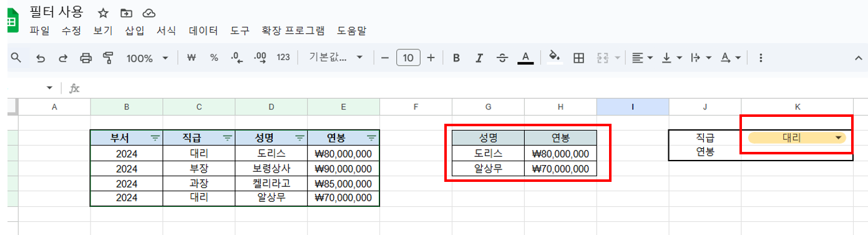Open the 대리 dropdown chip
The height and width of the screenshot is (235, 868).
point(796,137)
